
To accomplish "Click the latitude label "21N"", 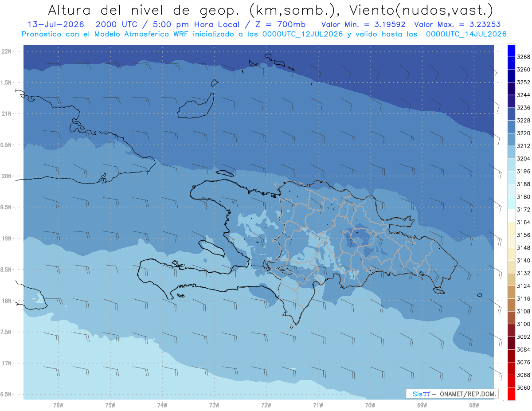I will pos(7,114).
